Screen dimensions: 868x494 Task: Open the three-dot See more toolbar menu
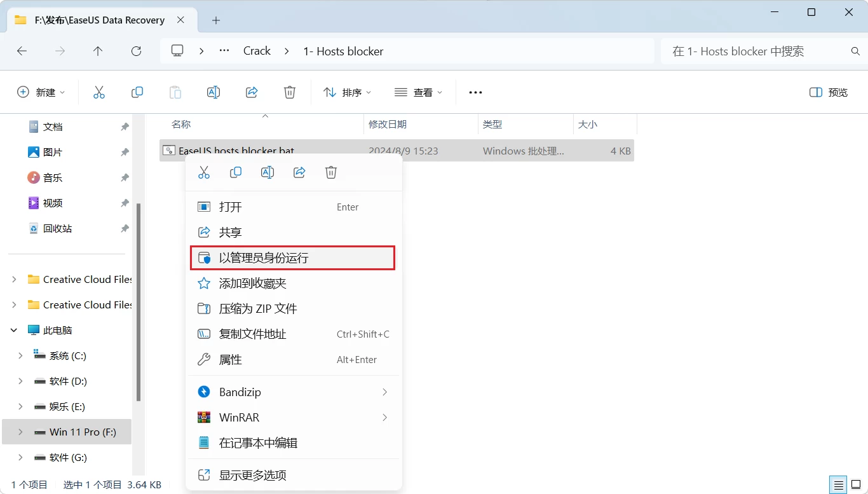(475, 92)
